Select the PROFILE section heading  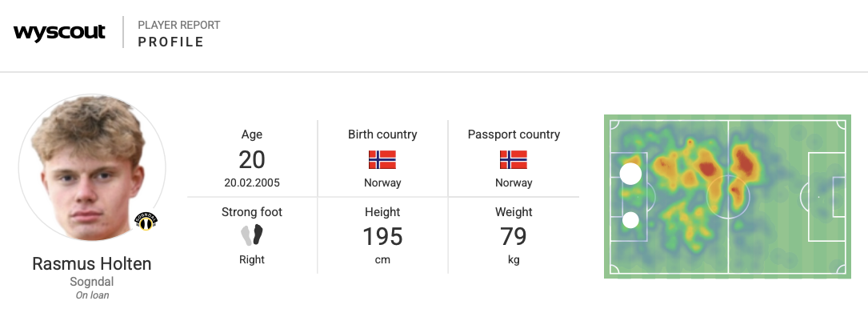(171, 42)
